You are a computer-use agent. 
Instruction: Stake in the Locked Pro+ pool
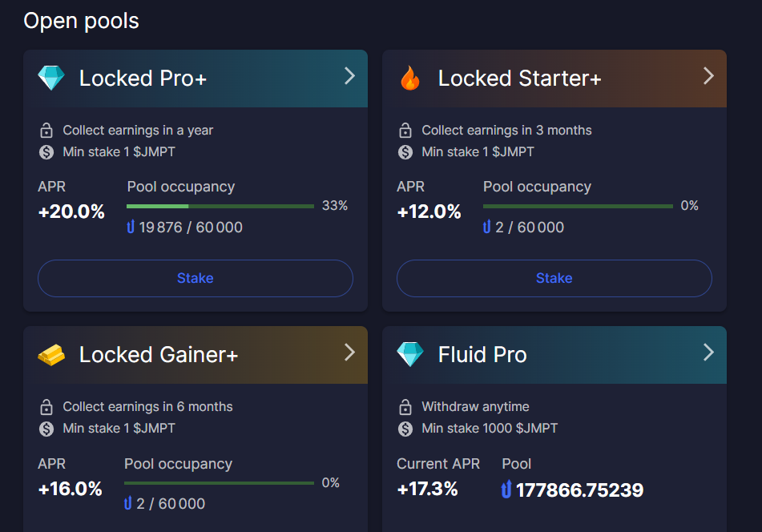click(x=196, y=278)
